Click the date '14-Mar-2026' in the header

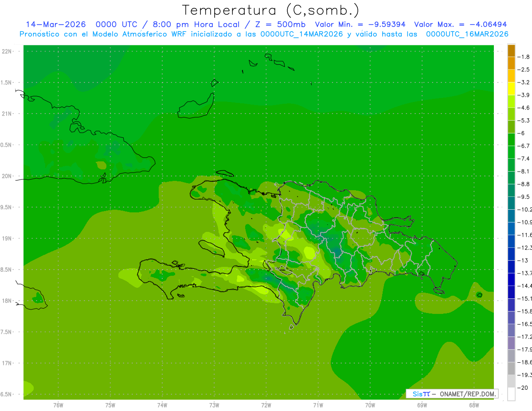point(56,24)
